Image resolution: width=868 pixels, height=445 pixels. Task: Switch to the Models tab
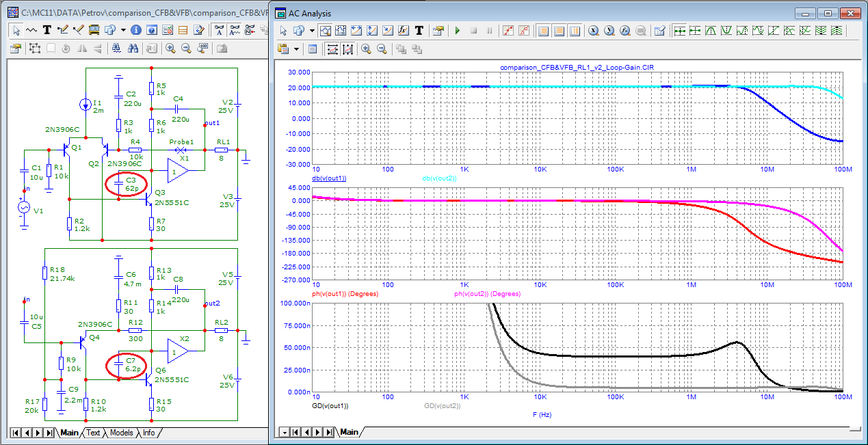pos(121,433)
